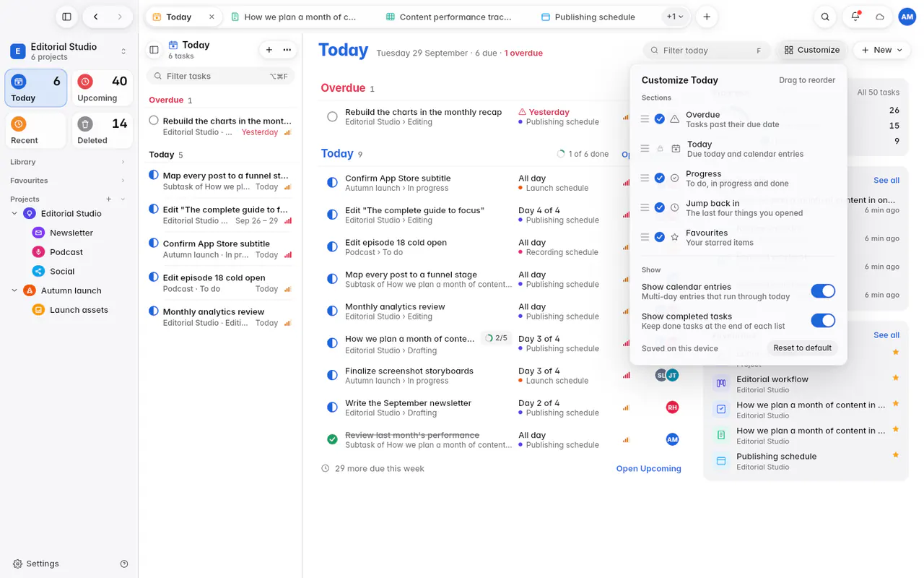Viewport: 924px width, 578px height.
Task: Turn off Show completed tasks switch
Action: click(823, 321)
